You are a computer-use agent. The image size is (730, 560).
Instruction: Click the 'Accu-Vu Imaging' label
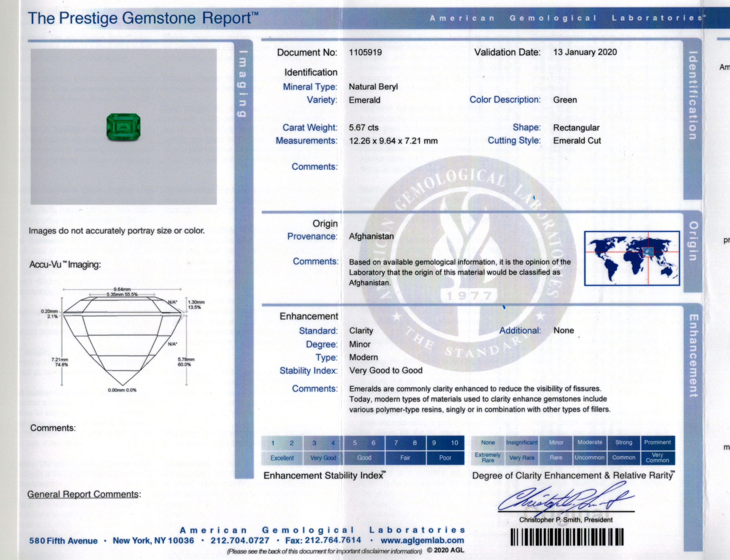click(x=65, y=265)
